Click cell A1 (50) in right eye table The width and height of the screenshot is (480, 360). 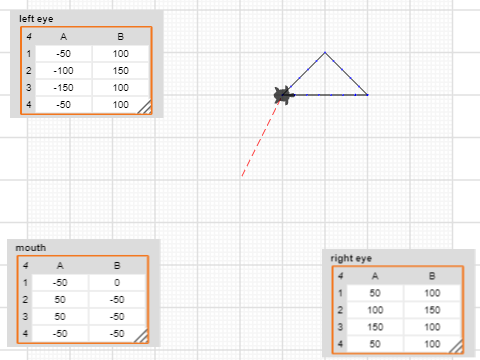pos(375,293)
